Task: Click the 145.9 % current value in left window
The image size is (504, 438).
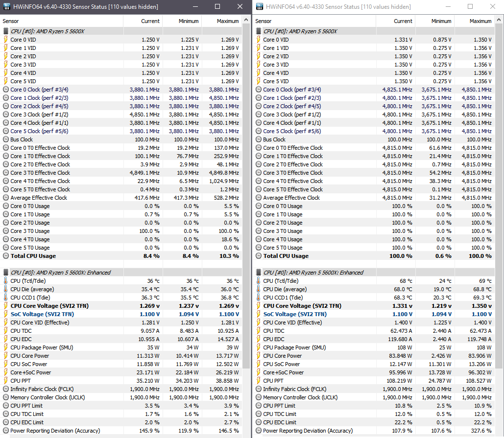Action: tap(149, 431)
